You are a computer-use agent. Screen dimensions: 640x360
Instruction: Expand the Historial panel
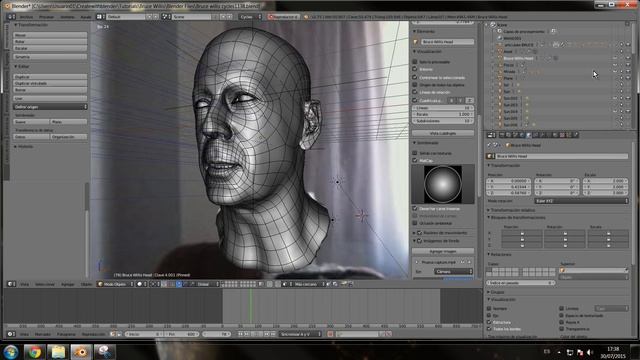(x=24, y=146)
